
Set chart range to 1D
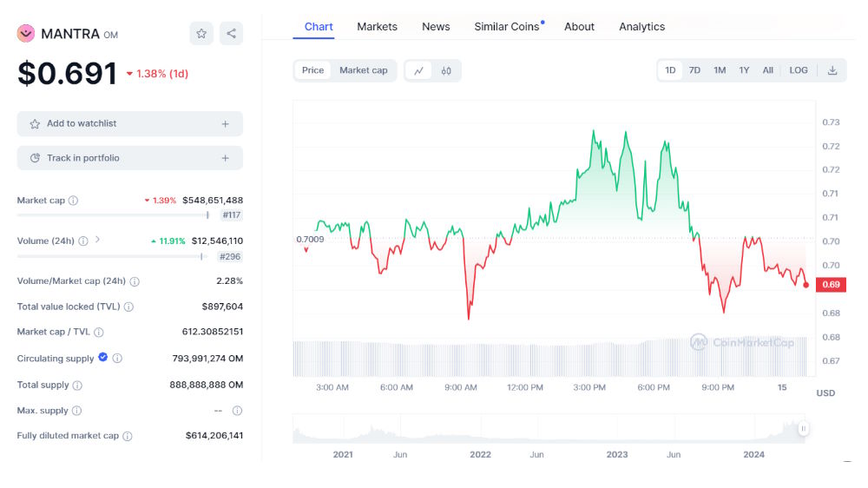[x=670, y=70]
